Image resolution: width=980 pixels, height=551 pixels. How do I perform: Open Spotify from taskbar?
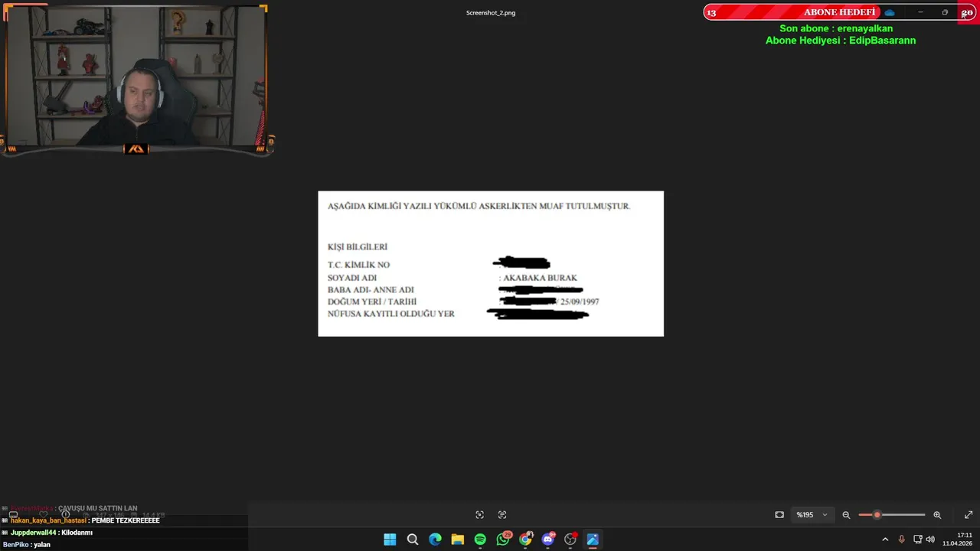coord(480,540)
